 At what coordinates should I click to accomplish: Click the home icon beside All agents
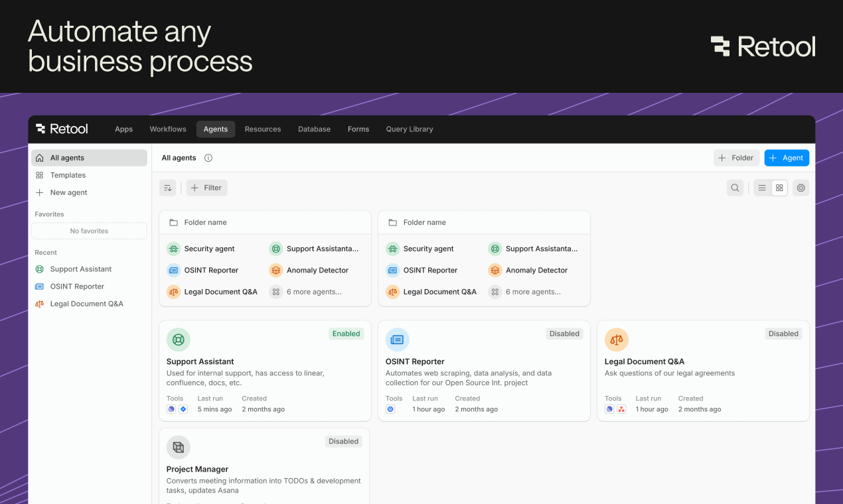click(39, 158)
